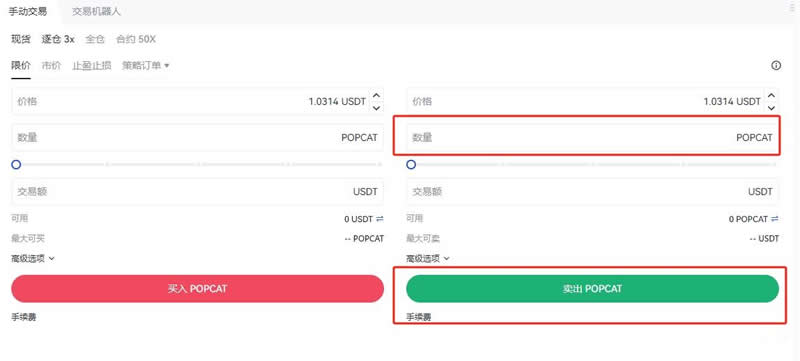800x361 pixels.
Task: Increase the buy price with up arrow
Action: (x=377, y=96)
